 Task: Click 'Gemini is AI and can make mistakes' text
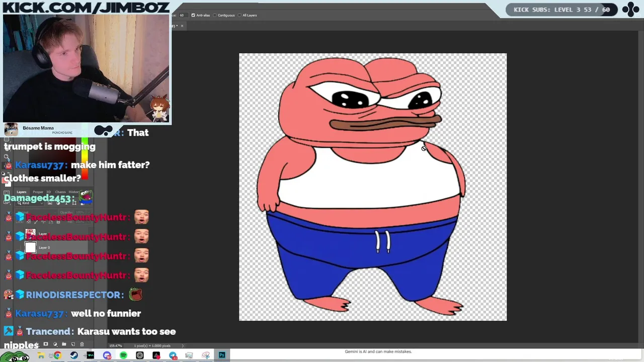pyautogui.click(x=378, y=351)
